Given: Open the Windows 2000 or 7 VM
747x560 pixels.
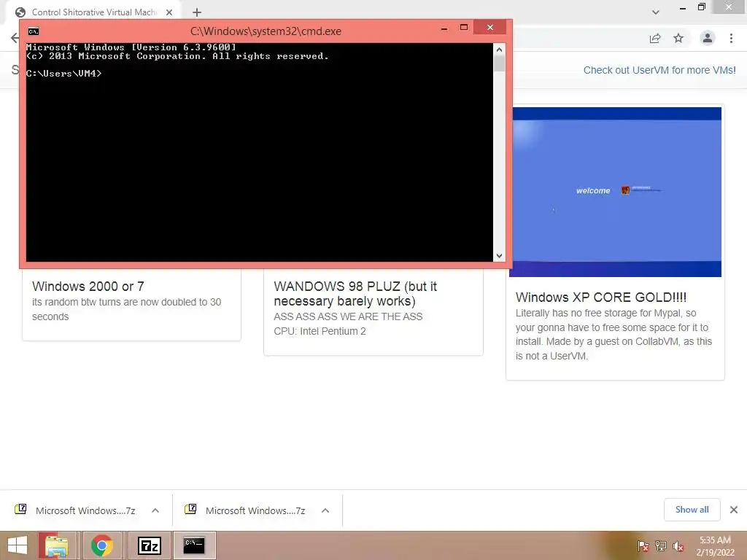Looking at the screenshot, I should tap(88, 286).
